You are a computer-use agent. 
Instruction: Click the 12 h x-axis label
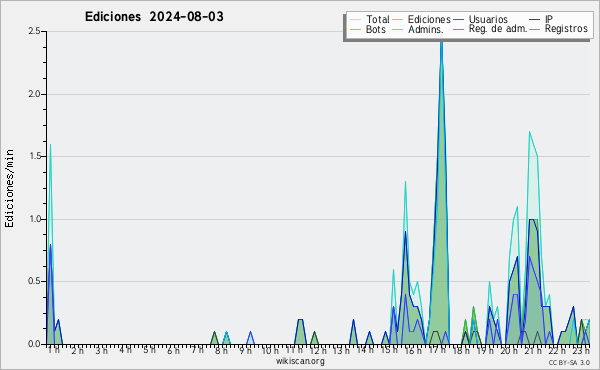318,350
